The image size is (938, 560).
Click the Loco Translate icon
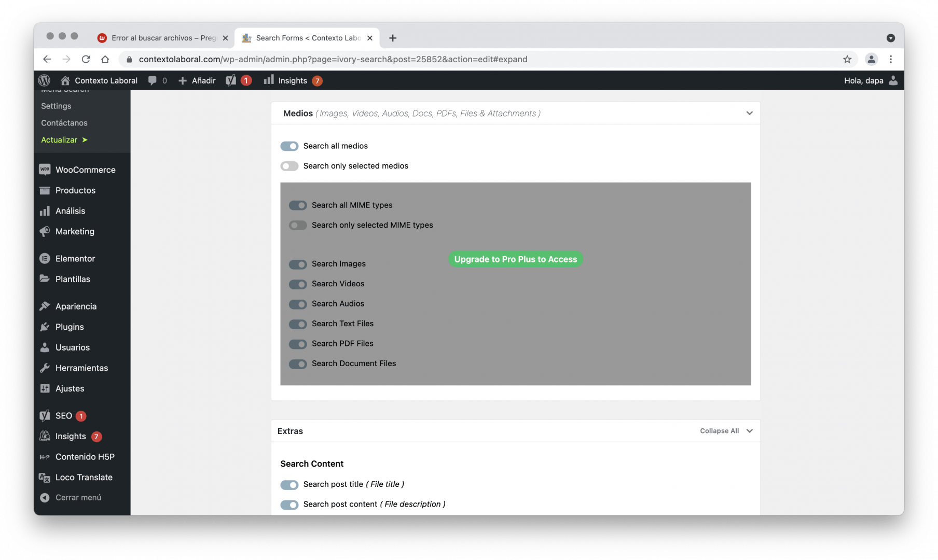pyautogui.click(x=45, y=477)
